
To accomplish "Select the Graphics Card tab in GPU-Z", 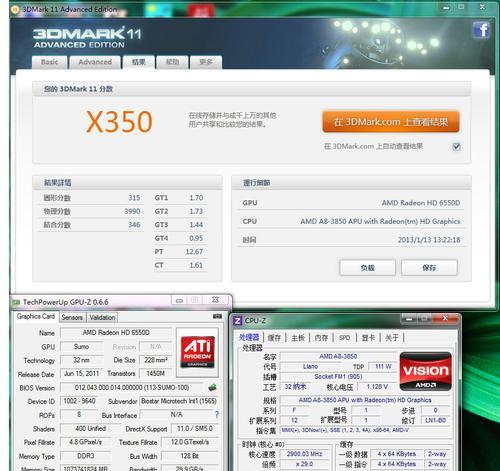I will pyautogui.click(x=36, y=316).
